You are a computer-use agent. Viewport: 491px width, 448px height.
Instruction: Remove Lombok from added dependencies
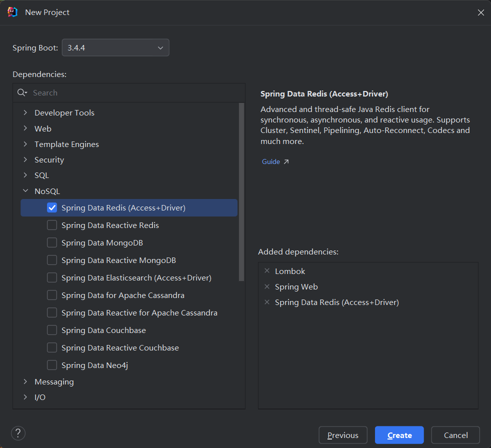click(267, 271)
